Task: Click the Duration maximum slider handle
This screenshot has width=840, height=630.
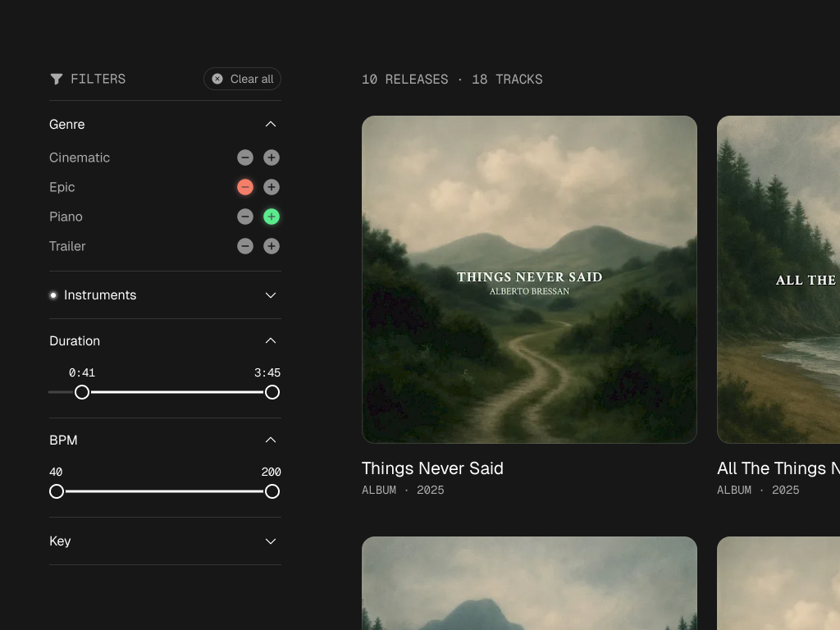Action: pos(272,392)
